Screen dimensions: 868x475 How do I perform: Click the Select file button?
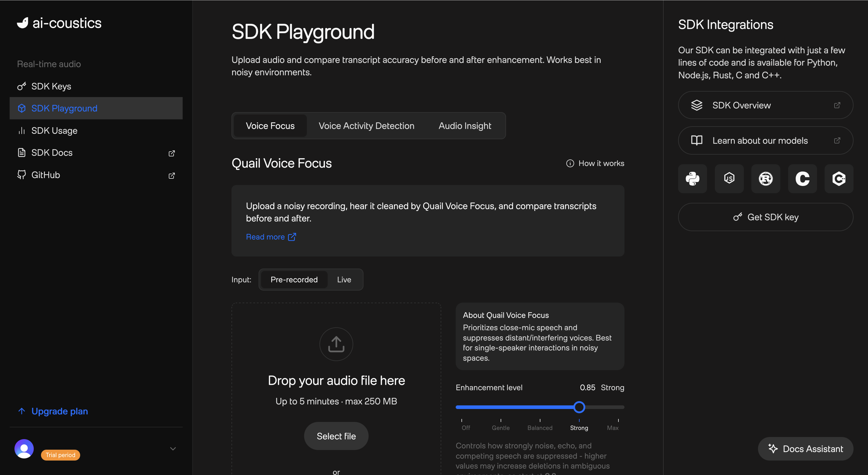coord(336,436)
